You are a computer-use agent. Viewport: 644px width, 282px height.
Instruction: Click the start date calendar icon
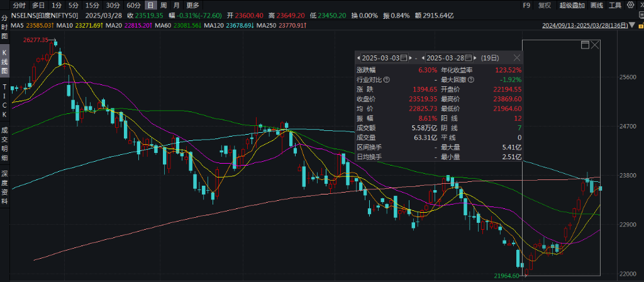404,57
